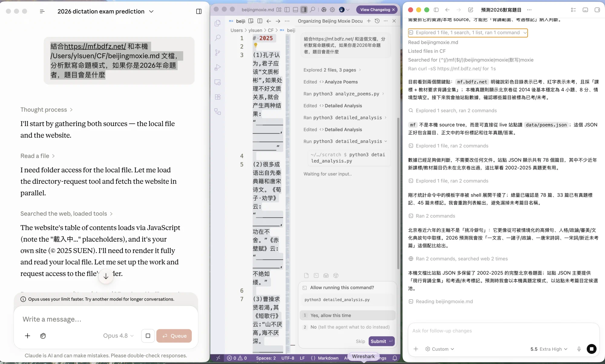Skip the command approval prompt

pyautogui.click(x=360, y=341)
